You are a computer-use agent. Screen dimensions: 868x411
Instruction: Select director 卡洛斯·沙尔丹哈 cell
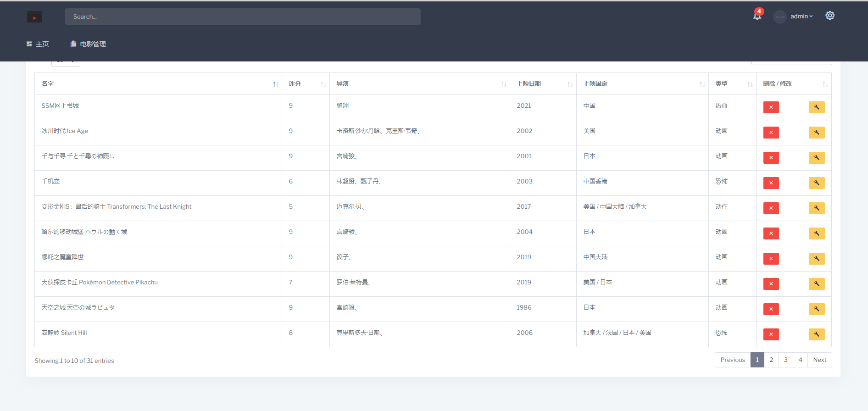coord(420,133)
